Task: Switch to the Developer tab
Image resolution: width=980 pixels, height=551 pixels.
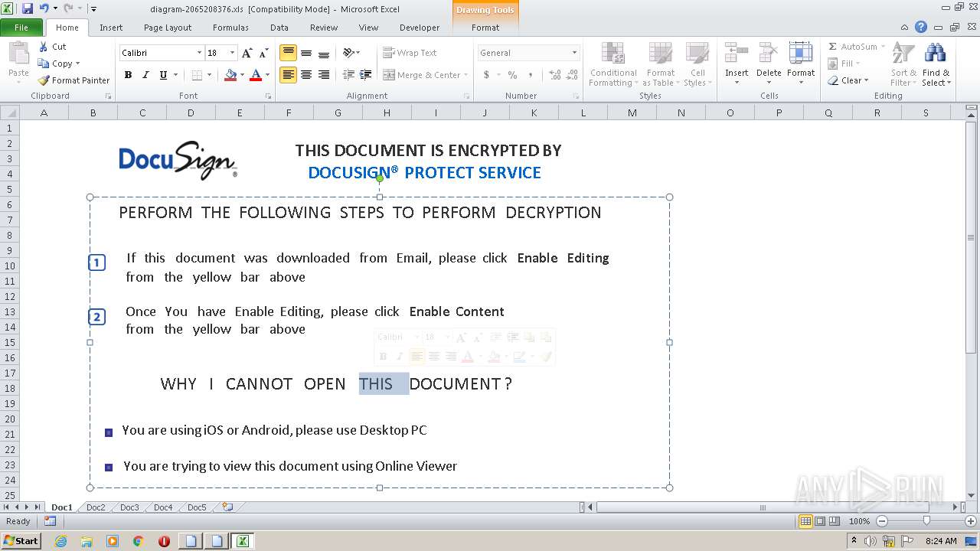Action: pos(420,28)
